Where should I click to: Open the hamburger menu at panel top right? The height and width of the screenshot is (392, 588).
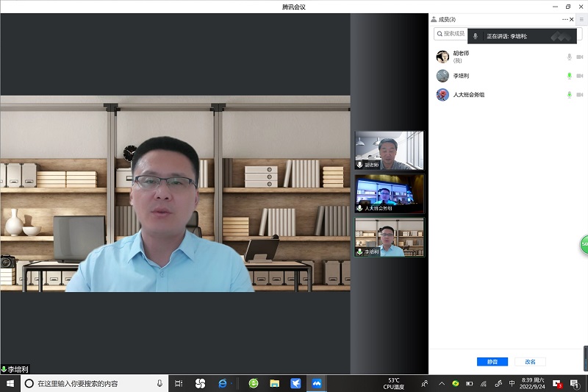pos(581,19)
